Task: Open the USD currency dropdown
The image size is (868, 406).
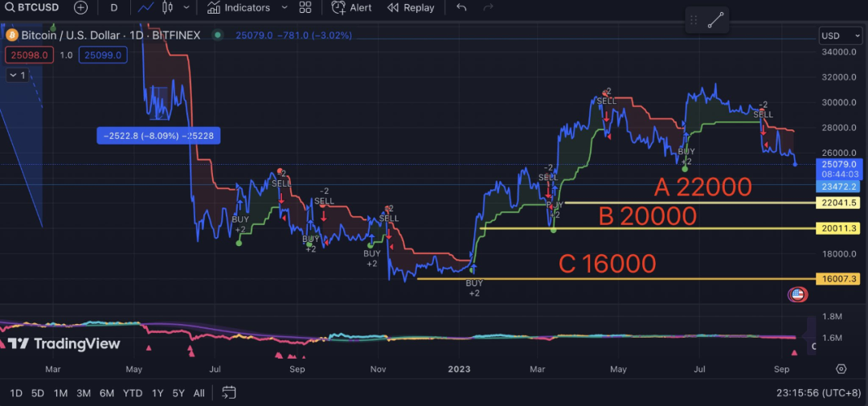Action: 840,36
